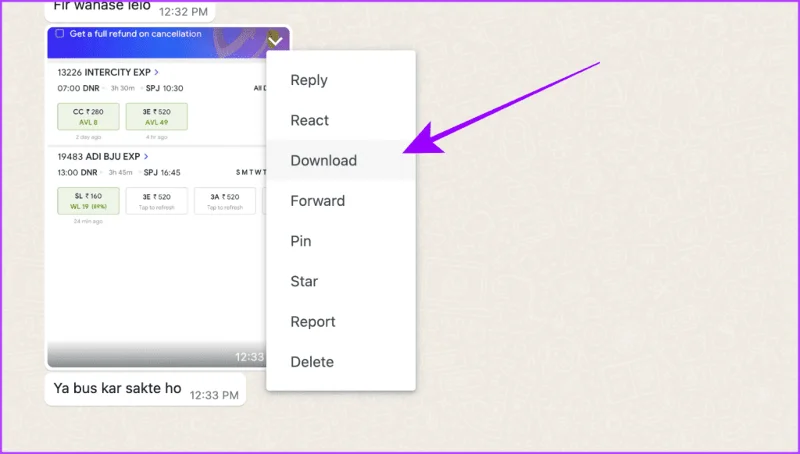Click Download in the context menu
This screenshot has width=800, height=454.
(341, 160)
